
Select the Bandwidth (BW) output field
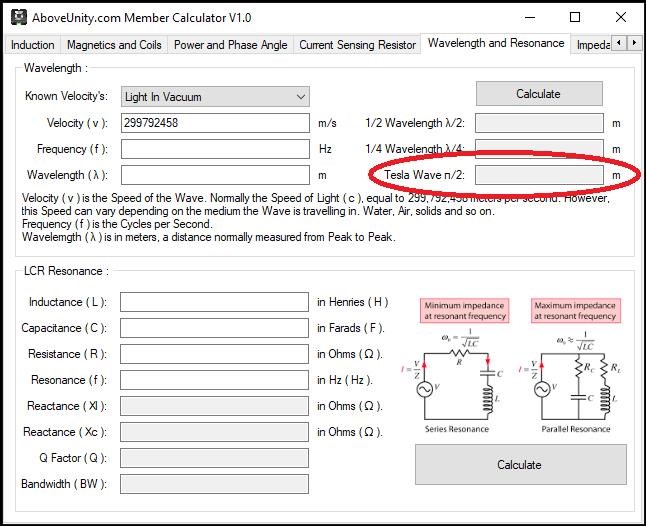[x=214, y=484]
